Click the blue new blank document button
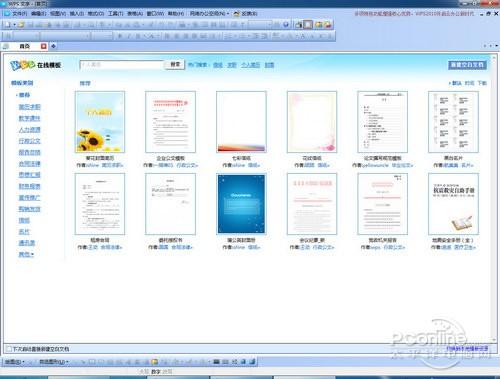Screen dimensions: 500x379 pos(467,65)
